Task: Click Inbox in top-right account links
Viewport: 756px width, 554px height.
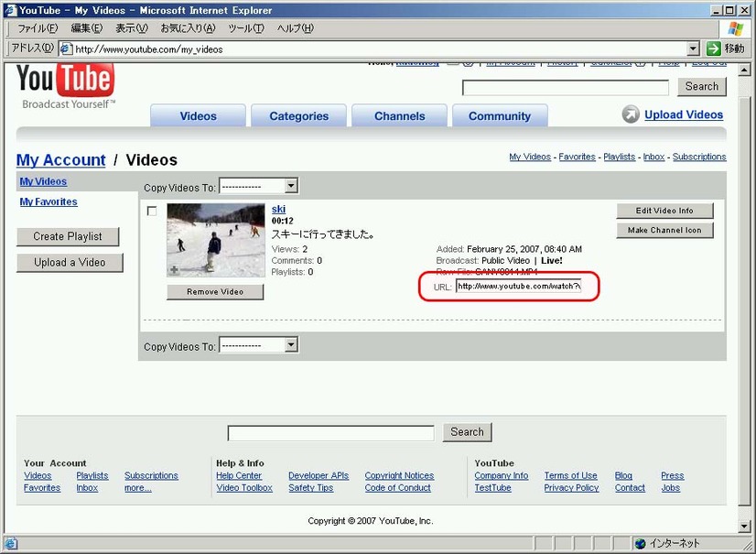Action: (653, 157)
